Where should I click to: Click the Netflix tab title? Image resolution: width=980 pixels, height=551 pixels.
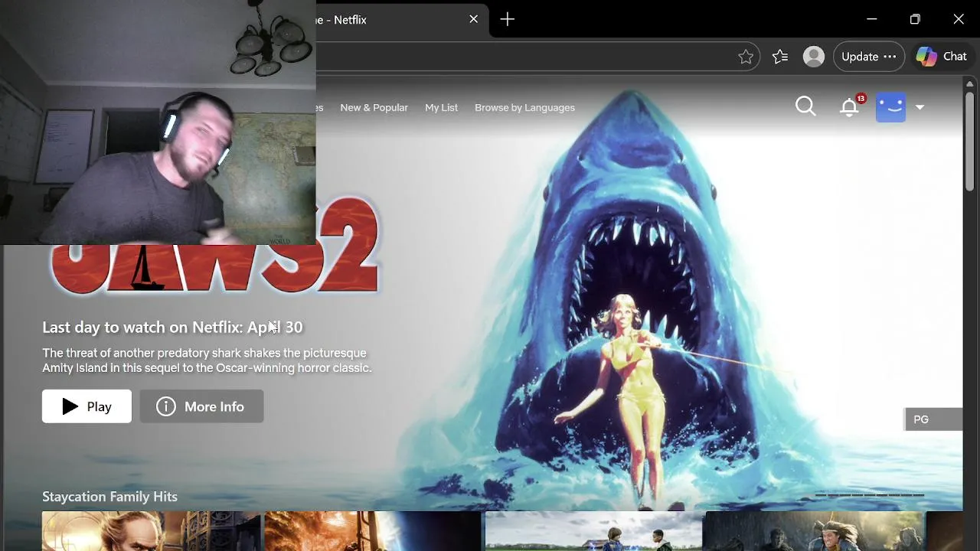tap(341, 20)
